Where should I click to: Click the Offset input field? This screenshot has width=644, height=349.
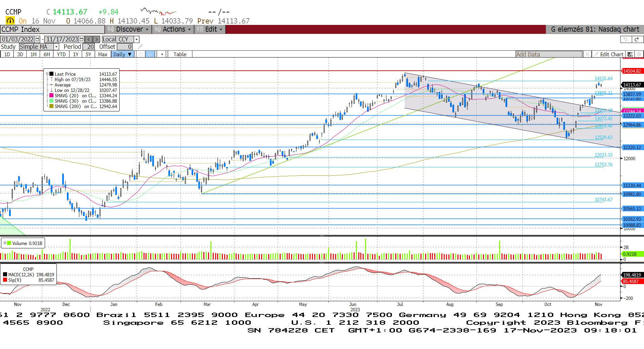pos(125,47)
